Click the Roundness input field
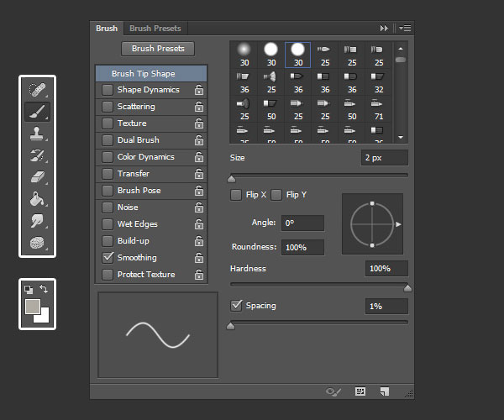Screen dimensions: 504x420 pyautogui.click(x=302, y=248)
